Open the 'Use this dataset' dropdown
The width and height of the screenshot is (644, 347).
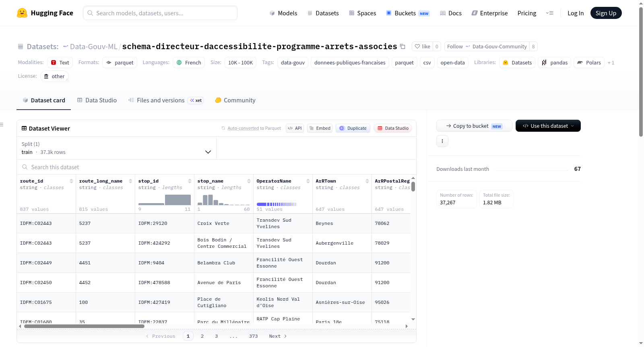coord(548,126)
